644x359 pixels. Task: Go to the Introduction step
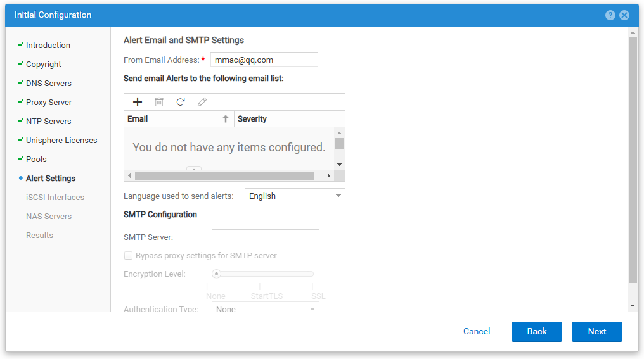48,46
